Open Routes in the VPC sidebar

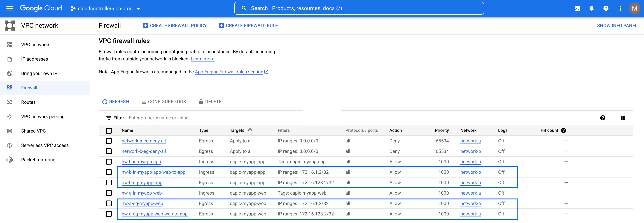[28, 102]
